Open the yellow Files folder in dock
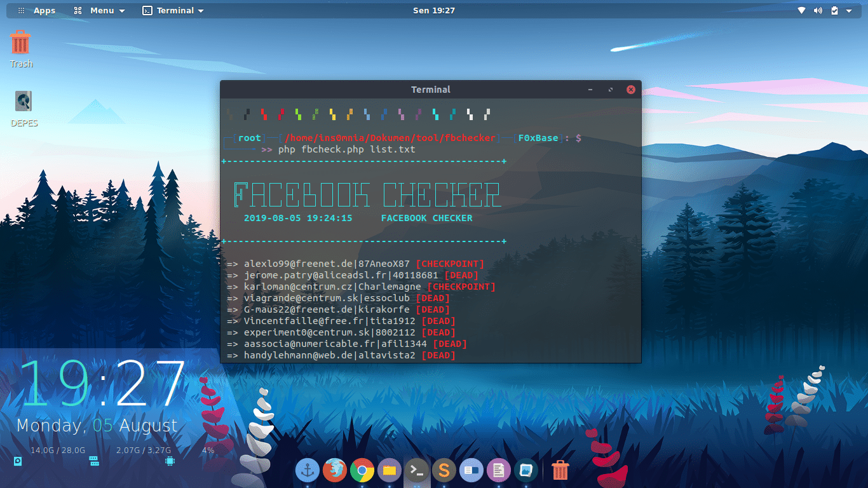The image size is (868, 488). (390, 470)
